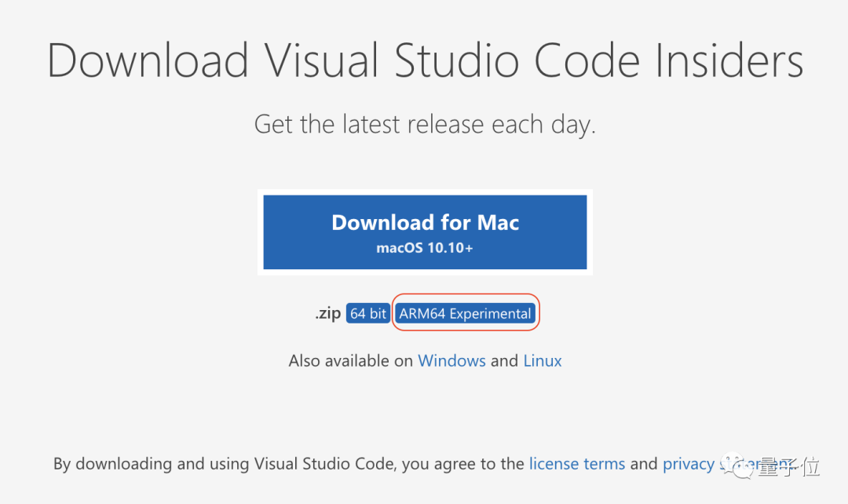This screenshot has width=848, height=504.
Task: Click the 量子位 watermark text
Action: pos(789,468)
